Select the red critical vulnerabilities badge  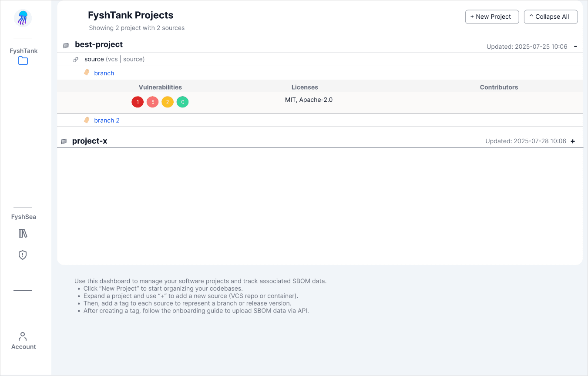[x=138, y=102]
